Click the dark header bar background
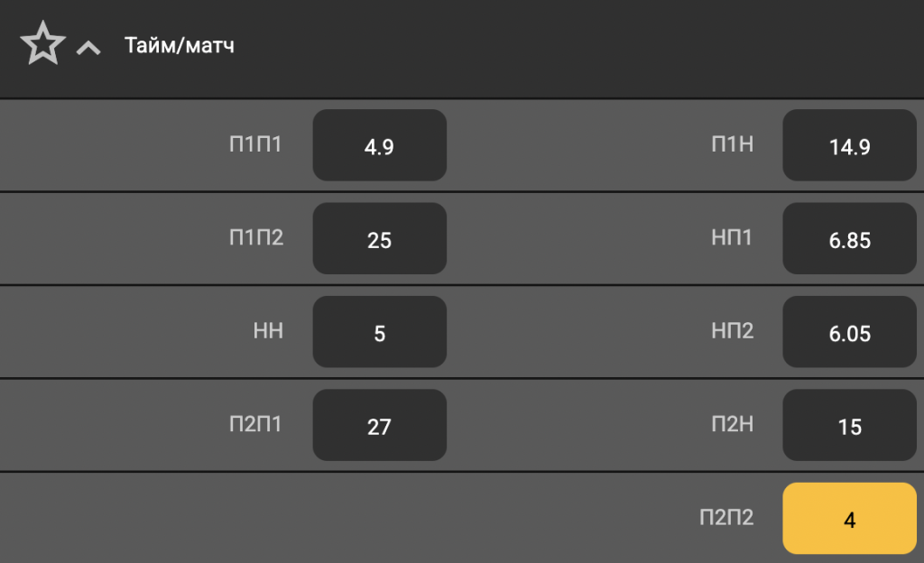The image size is (924, 563). pos(541,45)
